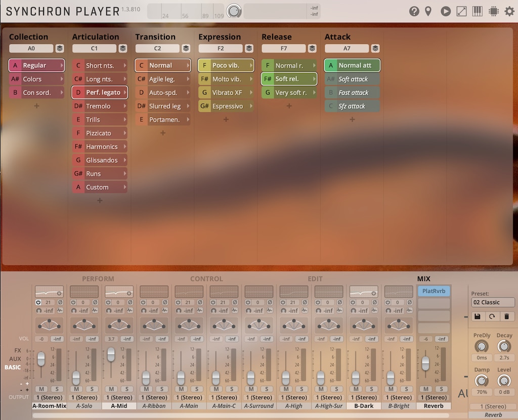518x420 pixels.
Task: Click the Transition layers stack icon
Action: click(186, 49)
